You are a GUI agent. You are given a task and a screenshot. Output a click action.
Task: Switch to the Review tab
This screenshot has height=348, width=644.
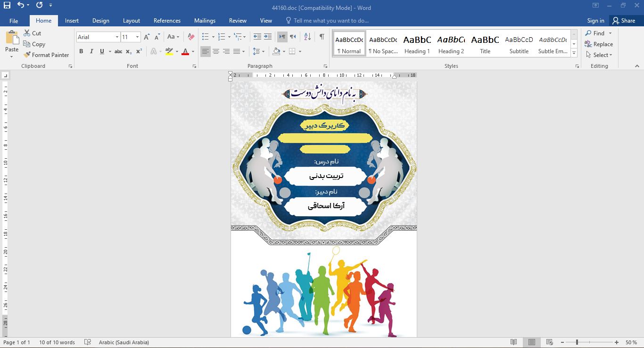pyautogui.click(x=238, y=21)
